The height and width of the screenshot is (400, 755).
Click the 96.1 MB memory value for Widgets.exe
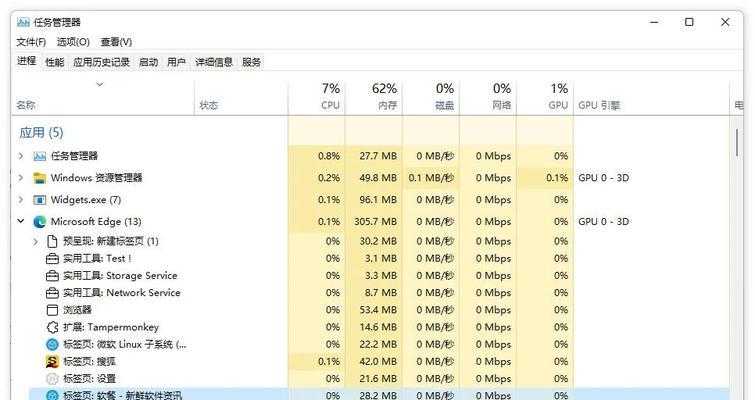(x=378, y=200)
